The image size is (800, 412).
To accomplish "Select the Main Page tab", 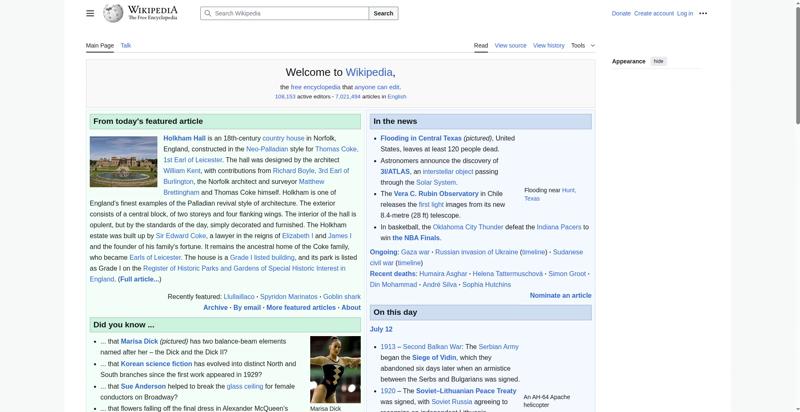I will (99, 45).
